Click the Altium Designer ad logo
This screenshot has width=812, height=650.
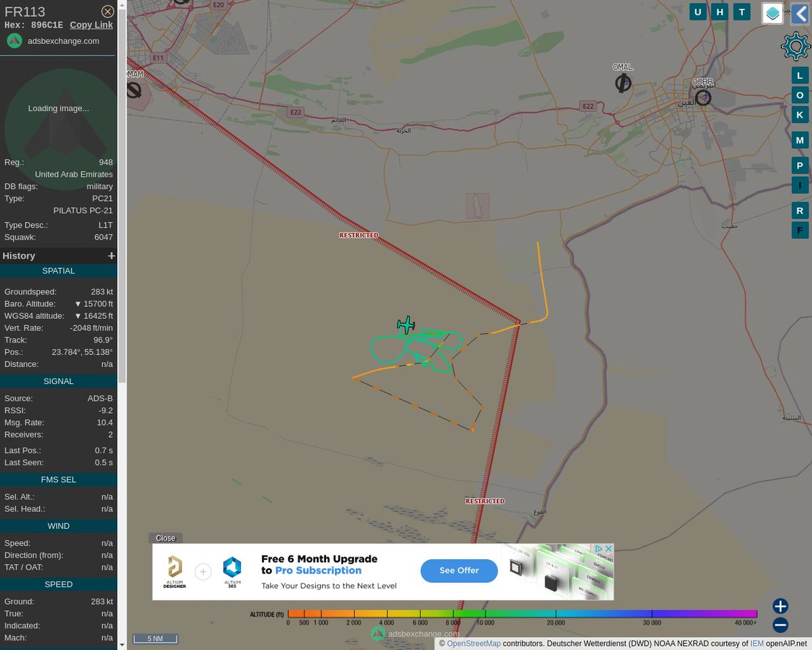coord(175,571)
